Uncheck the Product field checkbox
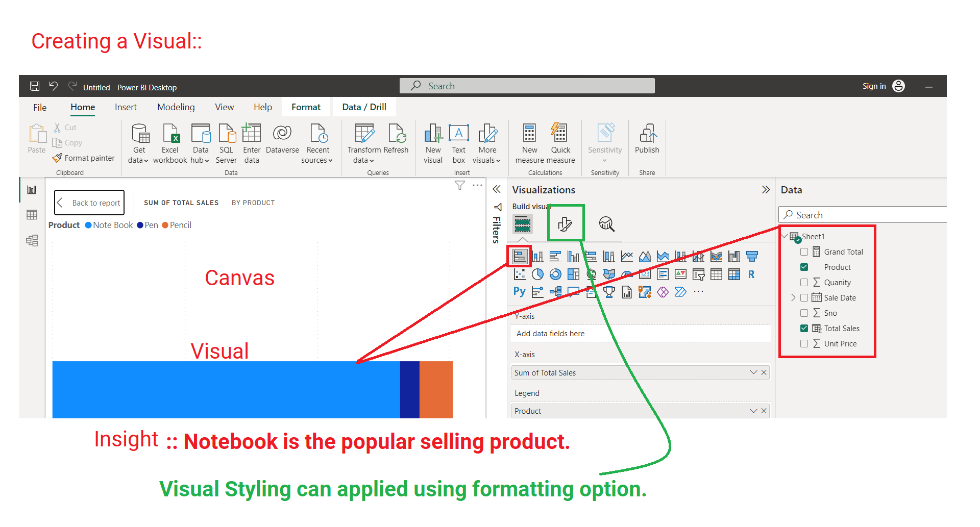This screenshot has height=527, width=980. (804, 267)
